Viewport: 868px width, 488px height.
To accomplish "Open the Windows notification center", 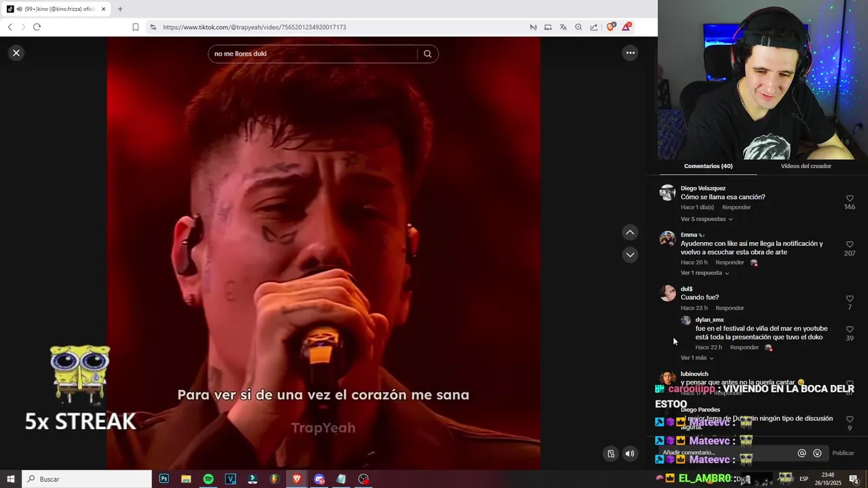I will click(x=854, y=479).
